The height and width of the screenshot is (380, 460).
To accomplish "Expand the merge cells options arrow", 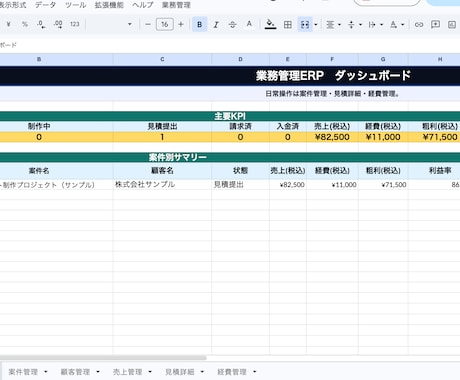I will click(x=316, y=24).
